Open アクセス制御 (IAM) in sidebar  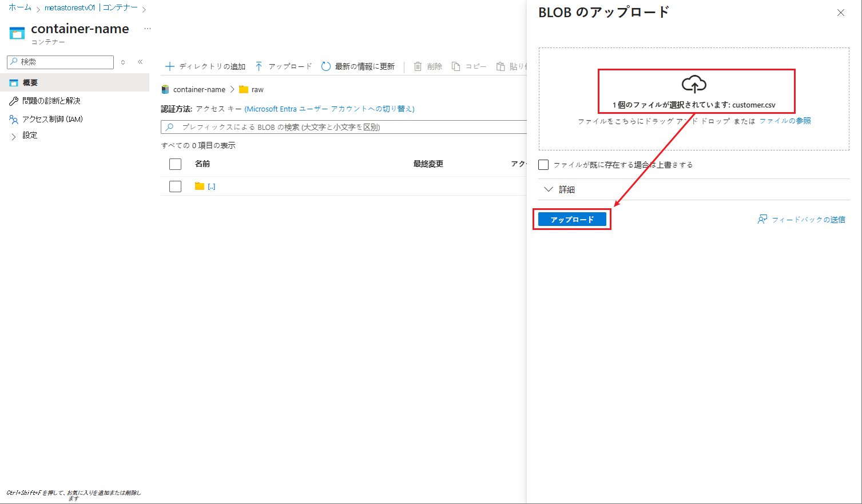[53, 119]
